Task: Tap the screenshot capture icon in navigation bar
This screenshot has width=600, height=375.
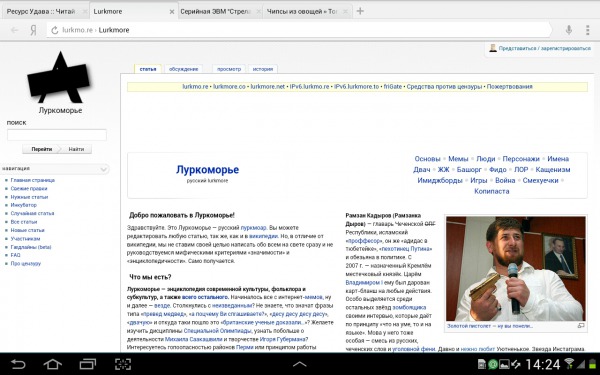Action: (123, 364)
